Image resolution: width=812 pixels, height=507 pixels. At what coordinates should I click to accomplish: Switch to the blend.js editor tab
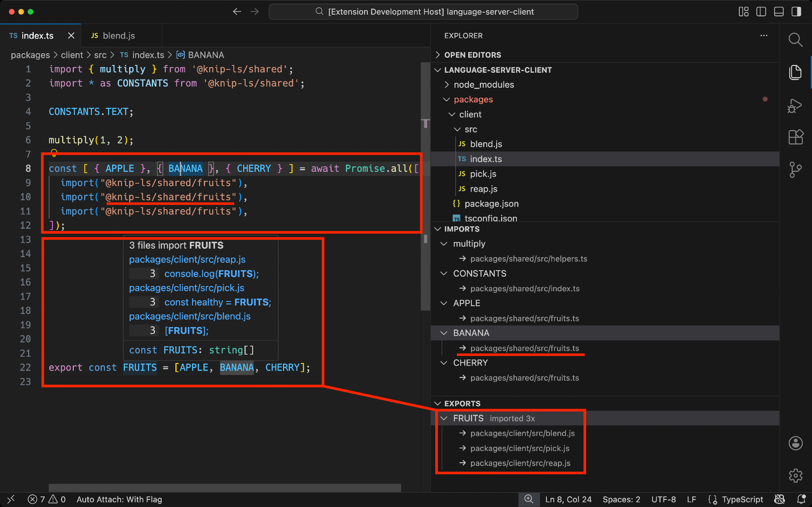click(x=118, y=36)
